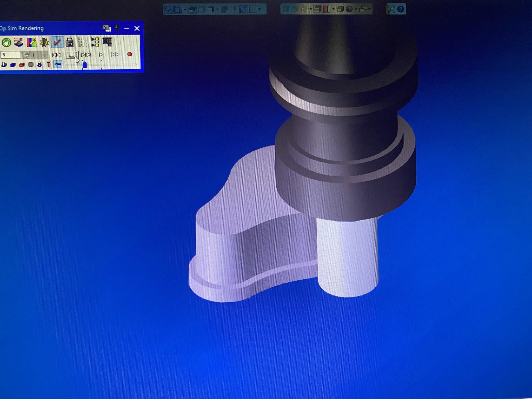Click the simulation speed slider handle

click(x=85, y=65)
